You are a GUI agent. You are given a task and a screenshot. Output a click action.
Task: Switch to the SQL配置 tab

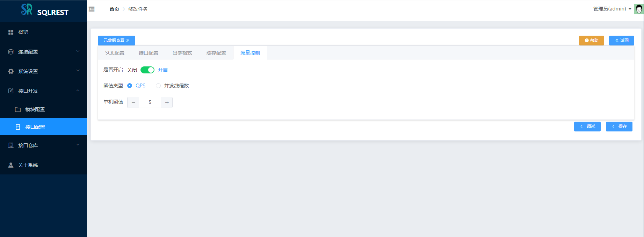[x=115, y=53]
